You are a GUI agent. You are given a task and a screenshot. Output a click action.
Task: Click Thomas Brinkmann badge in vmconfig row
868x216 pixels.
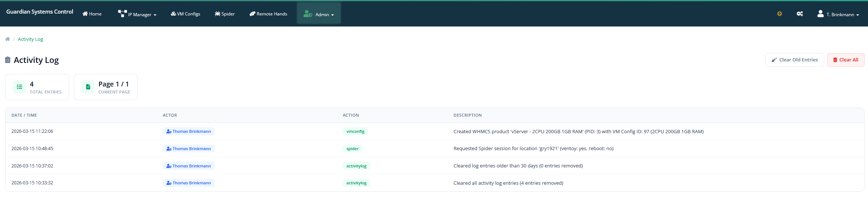pyautogui.click(x=189, y=131)
